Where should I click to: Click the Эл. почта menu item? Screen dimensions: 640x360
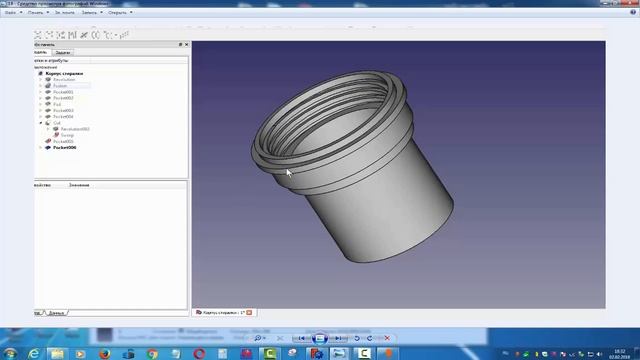click(x=64, y=13)
